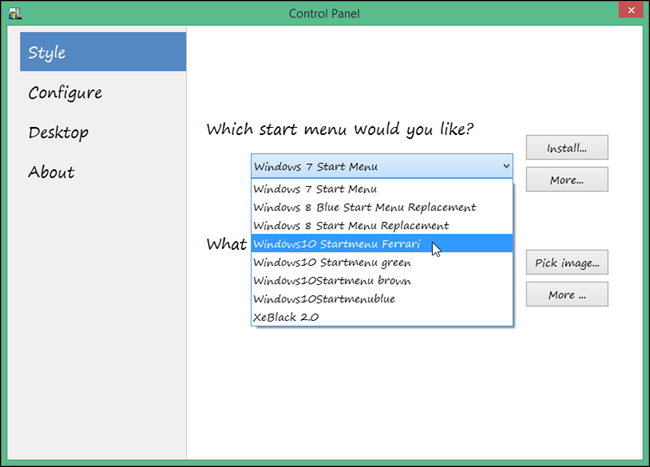Click the Control Panel app icon in title bar
The image size is (650, 467).
(x=15, y=13)
